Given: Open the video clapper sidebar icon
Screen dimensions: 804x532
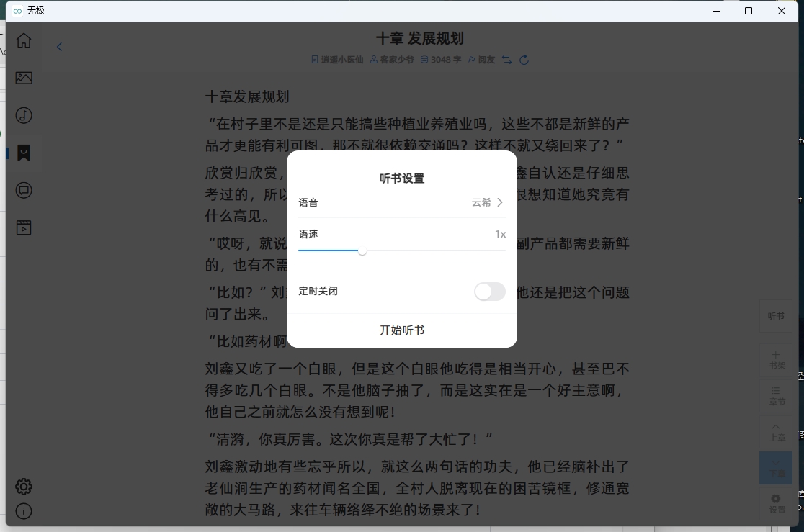Looking at the screenshot, I should click(x=24, y=227).
